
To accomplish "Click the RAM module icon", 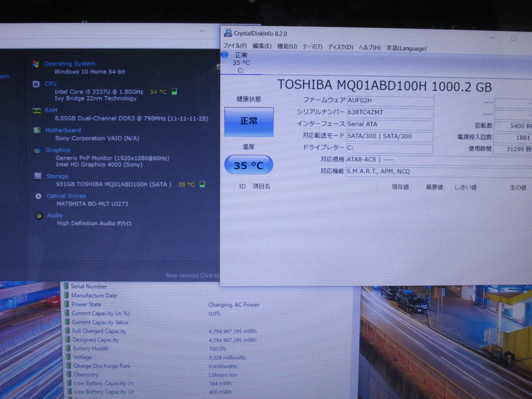I will pos(37,111).
